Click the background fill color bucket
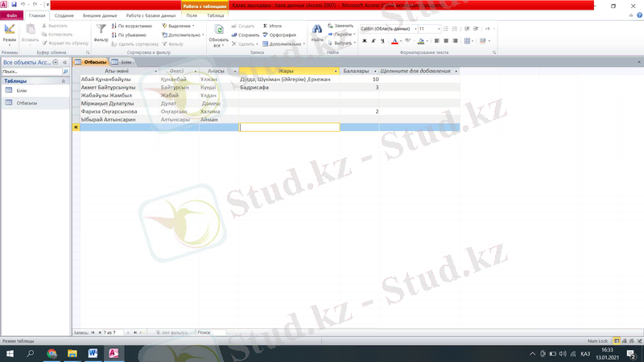Screen dimensions: 644x362 [x=420, y=41]
